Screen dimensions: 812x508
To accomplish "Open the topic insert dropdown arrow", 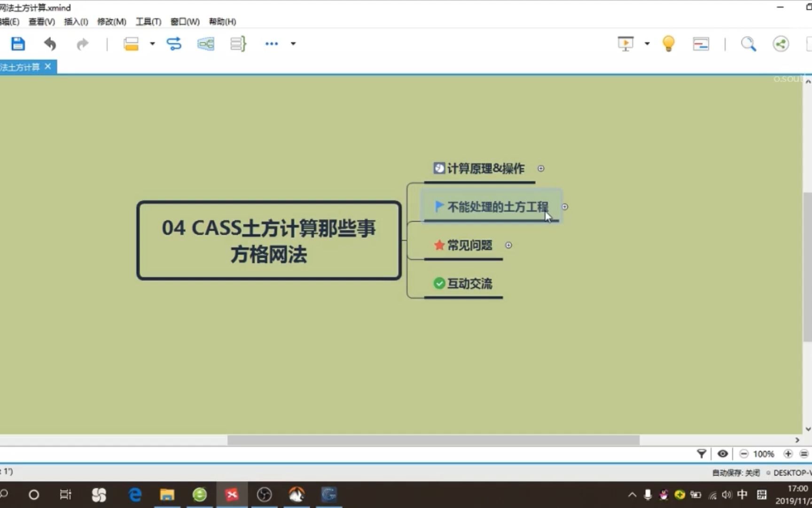I will pyautogui.click(x=152, y=44).
